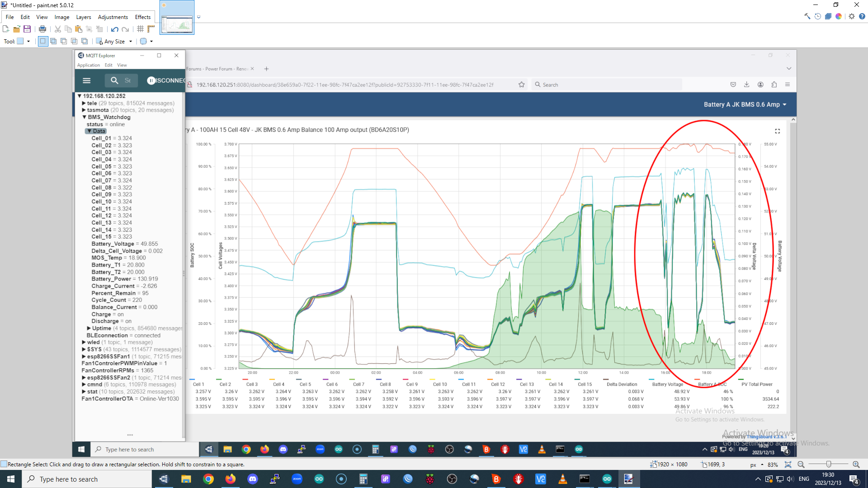Screen dimensions: 868x488
Task: Toggle the pixel grid in paint.net
Action: pos(140,28)
